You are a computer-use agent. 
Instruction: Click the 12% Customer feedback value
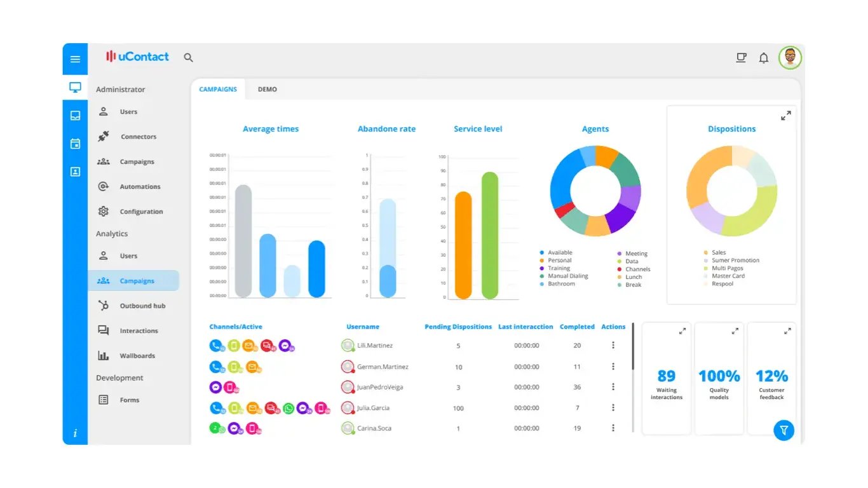tap(771, 376)
